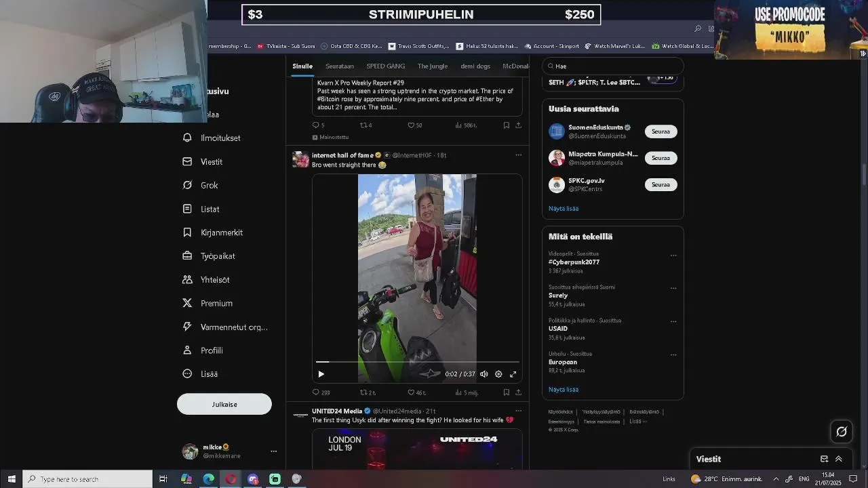Open X Premium page
This screenshot has height=488, width=868.
pos(208,304)
